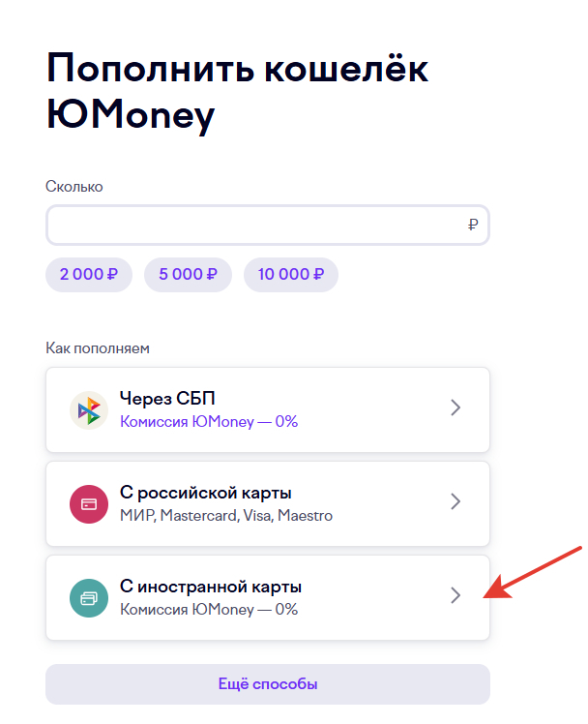The width and height of the screenshot is (588, 724).
Task: Open the С иностранной карты chevron
Action: pyautogui.click(x=456, y=596)
